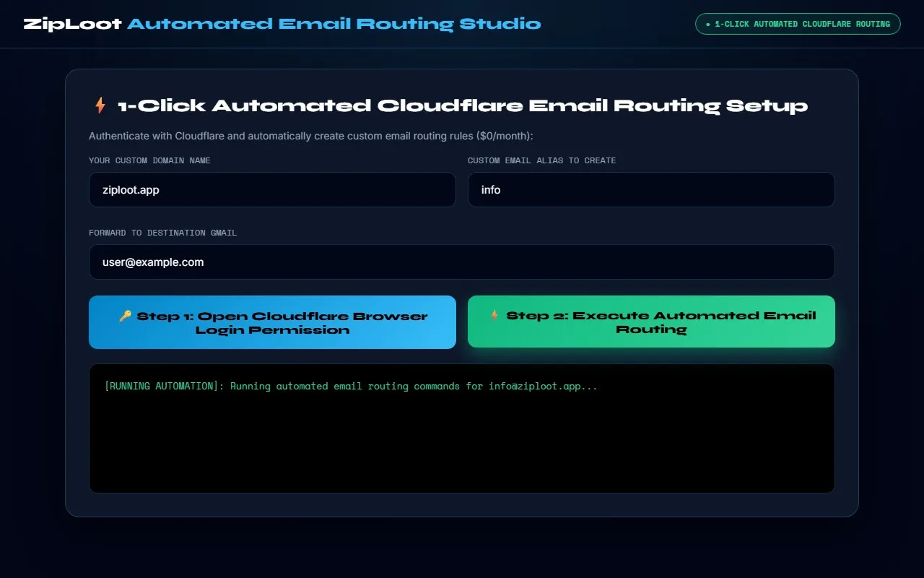Click the "Custom Email Alias to Create" label
This screenshot has height=578, width=924.
(x=541, y=160)
